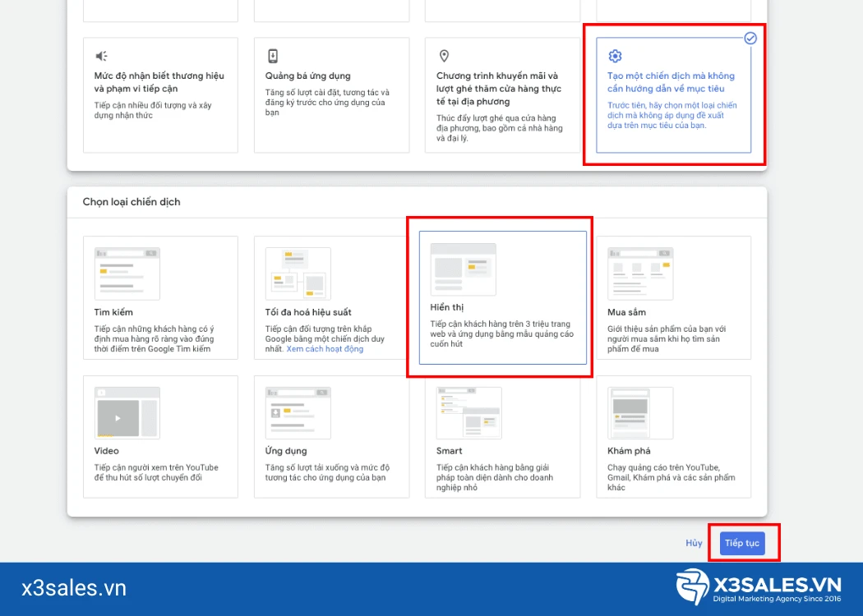Click description Tiếp cận khách hàng bằng giải pháp toàn diện
Viewport: 863px width, 616px height.
click(x=495, y=477)
